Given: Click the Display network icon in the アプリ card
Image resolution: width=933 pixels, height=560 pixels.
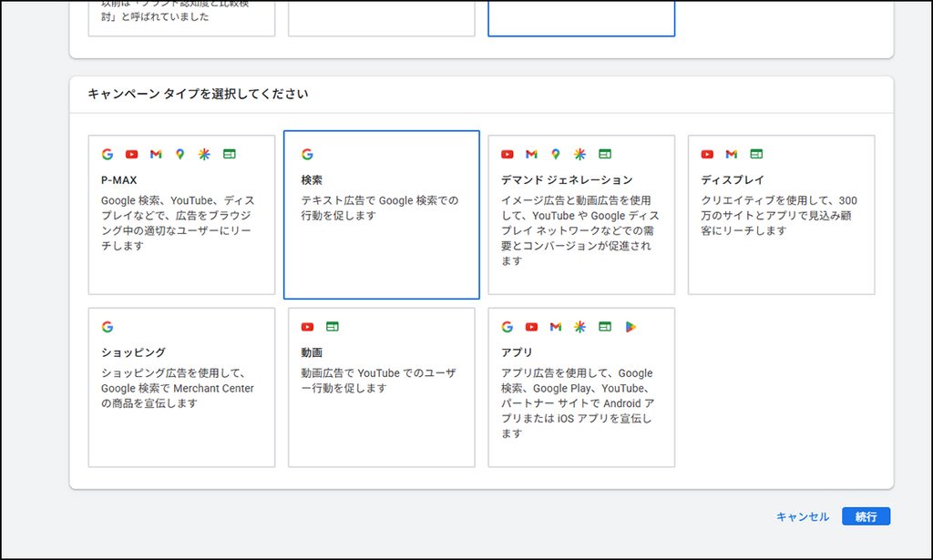Looking at the screenshot, I should 605,326.
